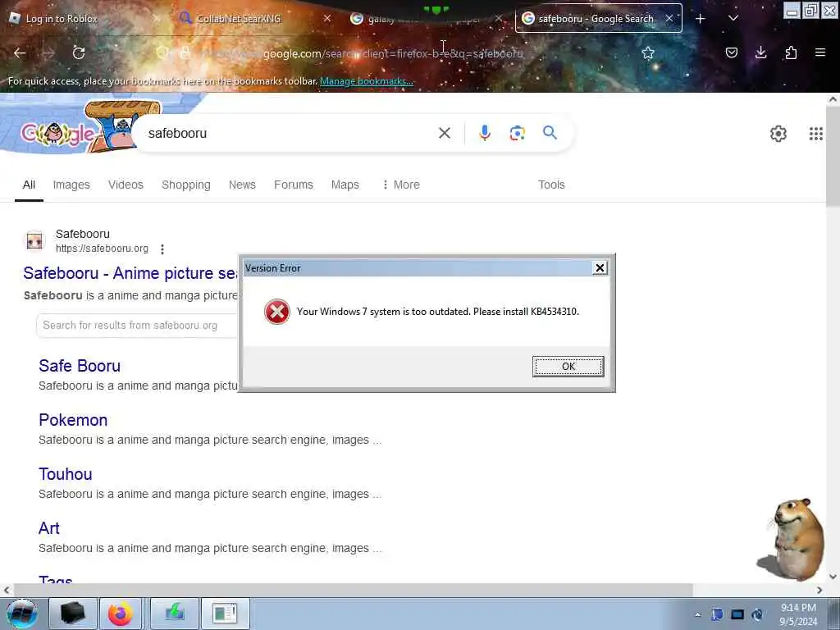Open the clock showing 9:14 PM

point(798,614)
